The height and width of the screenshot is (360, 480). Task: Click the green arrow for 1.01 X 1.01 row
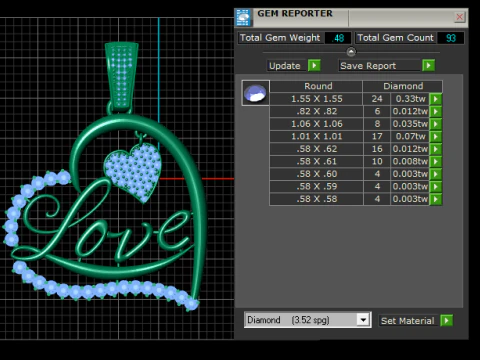tap(435, 136)
